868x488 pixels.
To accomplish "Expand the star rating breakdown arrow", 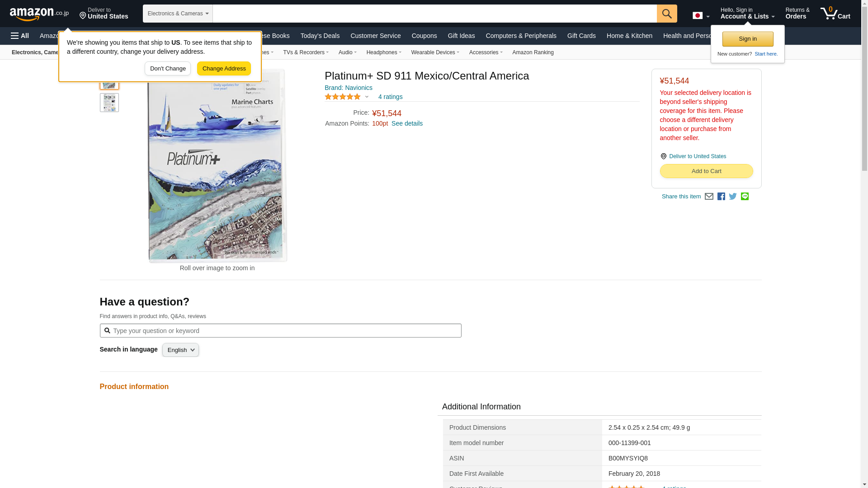I will click(x=367, y=97).
